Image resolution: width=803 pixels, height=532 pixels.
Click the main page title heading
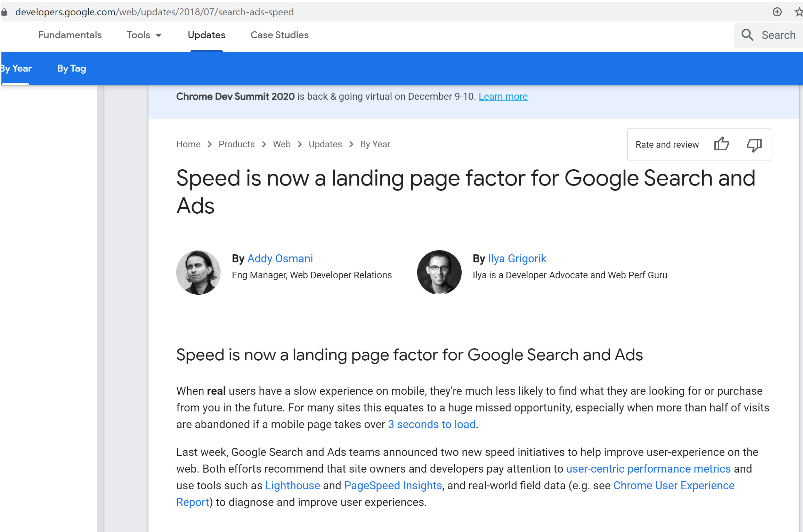(466, 192)
